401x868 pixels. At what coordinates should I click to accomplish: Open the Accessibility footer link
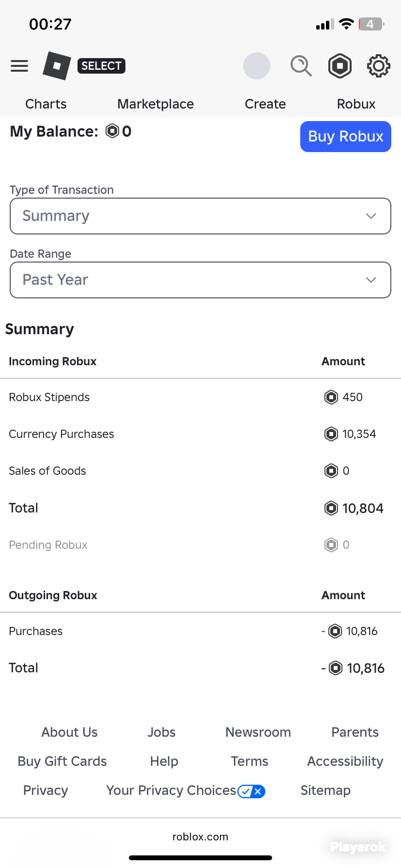pyautogui.click(x=345, y=761)
